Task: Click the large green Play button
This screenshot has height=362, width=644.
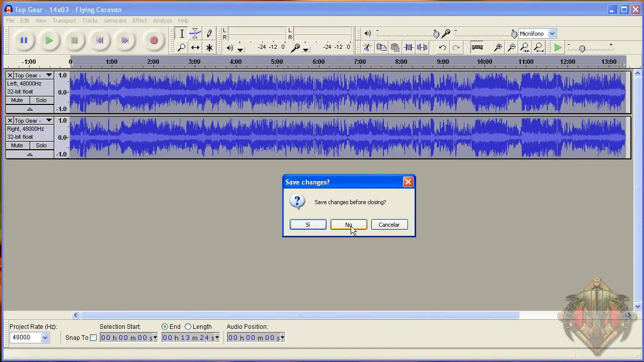Action: pyautogui.click(x=49, y=40)
